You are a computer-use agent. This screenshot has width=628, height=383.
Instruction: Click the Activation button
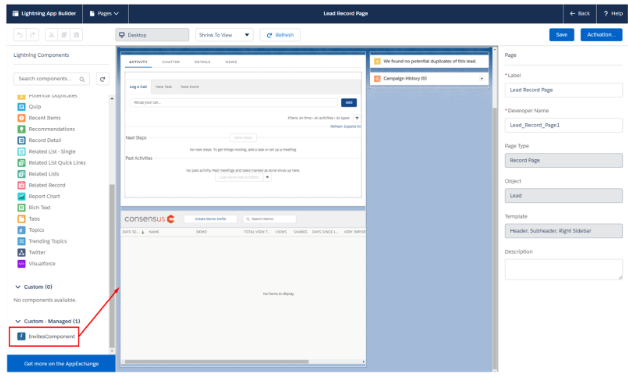(601, 35)
